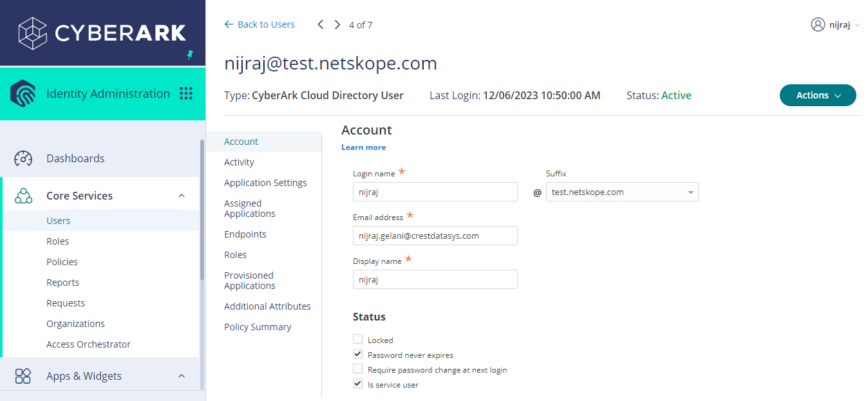Select Users in the sidebar

59,221
